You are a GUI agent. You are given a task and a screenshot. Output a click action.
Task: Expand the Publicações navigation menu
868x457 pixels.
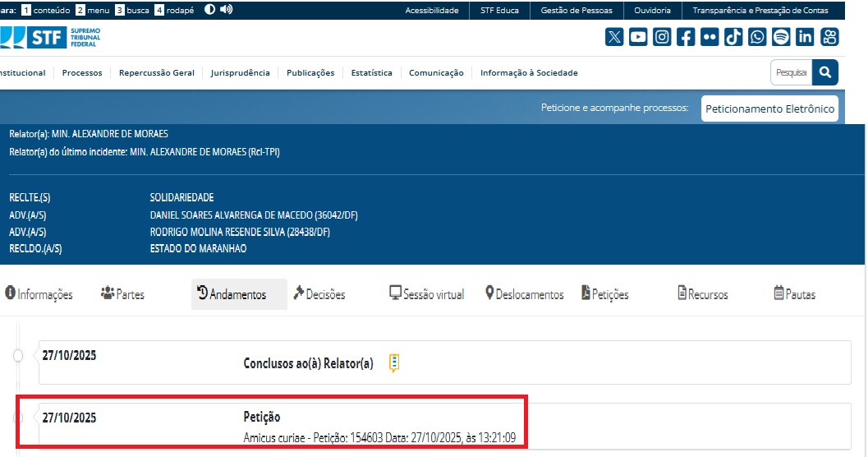pos(310,73)
